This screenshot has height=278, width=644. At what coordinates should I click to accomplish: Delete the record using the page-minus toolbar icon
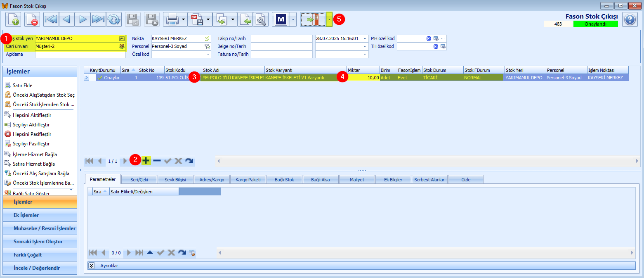pos(32,19)
